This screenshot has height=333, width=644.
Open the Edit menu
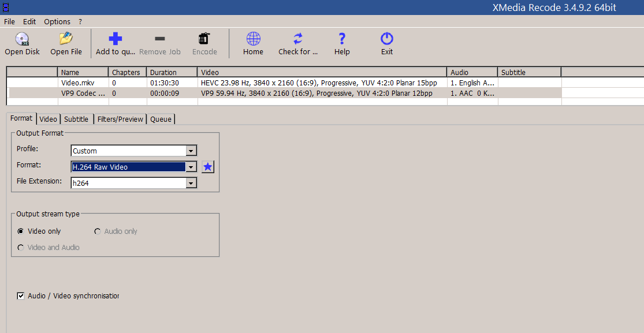[29, 22]
